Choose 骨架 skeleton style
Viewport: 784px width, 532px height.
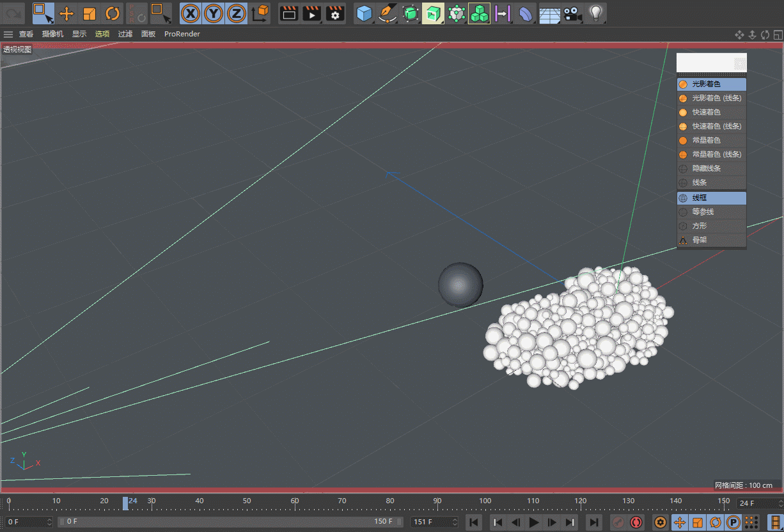click(x=712, y=240)
